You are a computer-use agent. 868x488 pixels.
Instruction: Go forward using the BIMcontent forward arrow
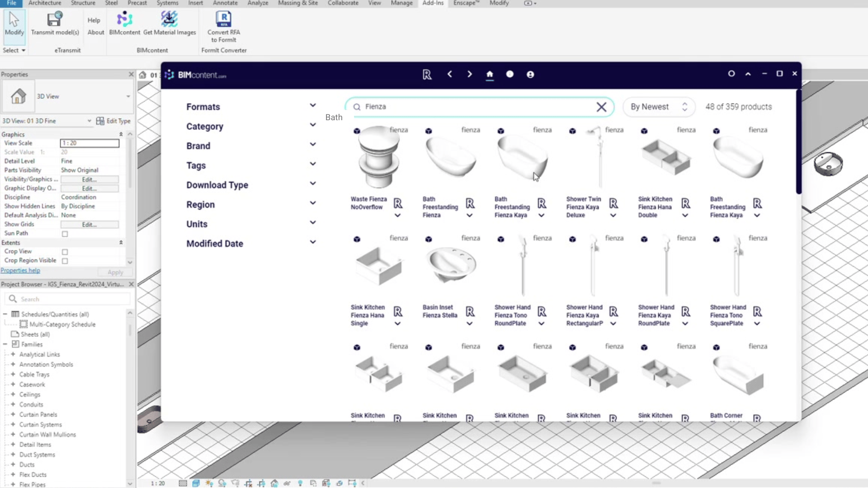tap(469, 74)
